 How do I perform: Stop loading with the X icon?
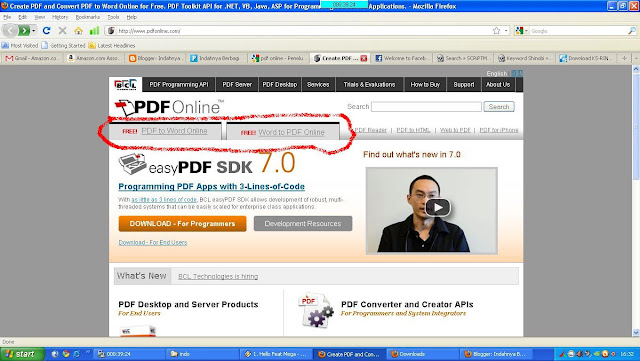pos(62,31)
